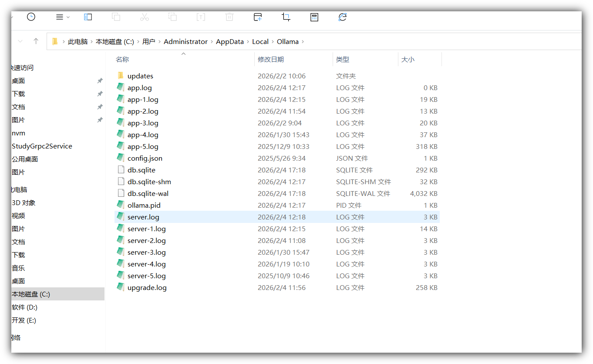Select 本地磁盘 (C:) in sidebar
This screenshot has height=364, width=593.
[31, 294]
